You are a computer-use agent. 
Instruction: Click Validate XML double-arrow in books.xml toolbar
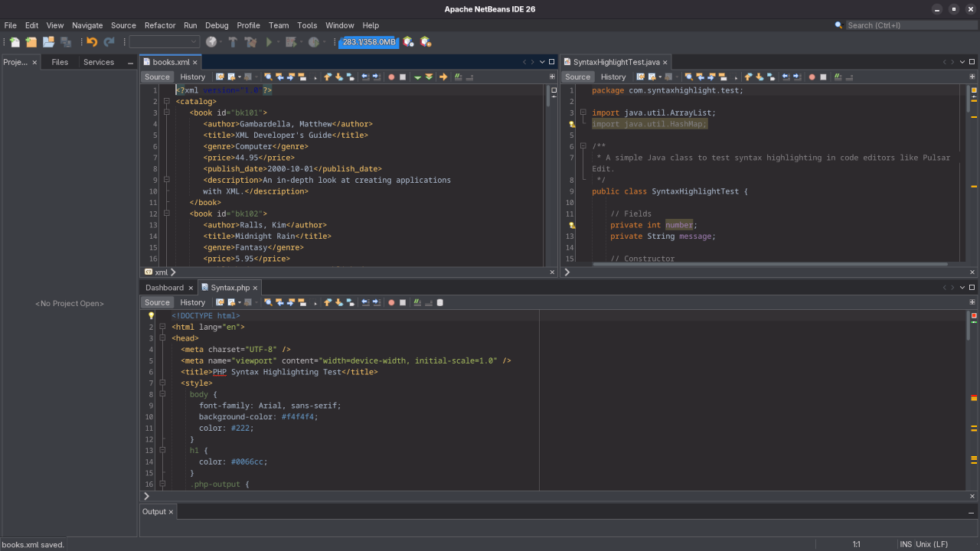pyautogui.click(x=429, y=77)
